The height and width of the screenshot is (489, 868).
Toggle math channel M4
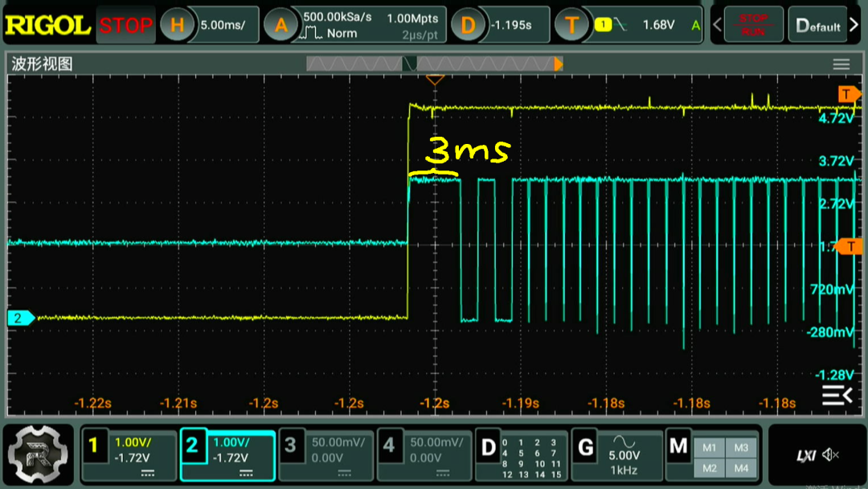pyautogui.click(x=741, y=469)
